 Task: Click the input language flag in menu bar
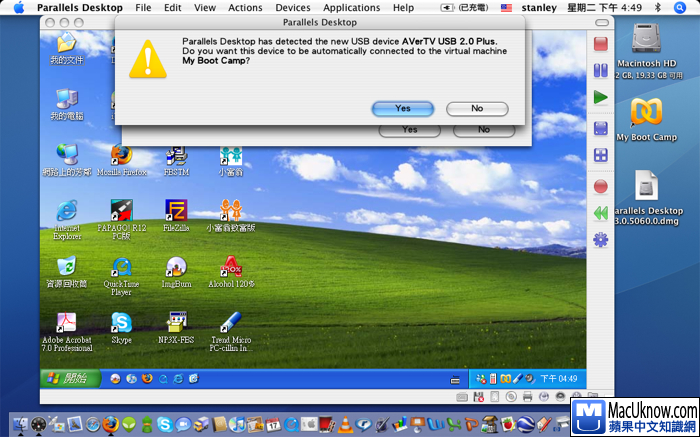point(507,7)
